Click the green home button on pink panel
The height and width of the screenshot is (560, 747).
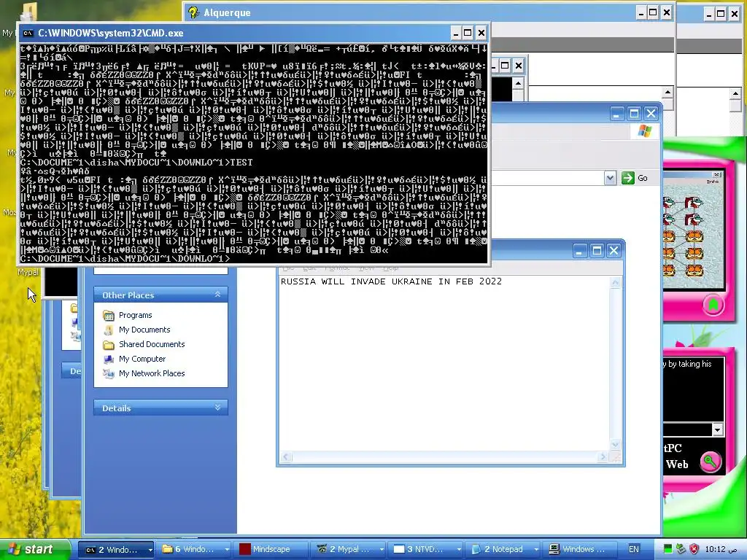point(713,305)
